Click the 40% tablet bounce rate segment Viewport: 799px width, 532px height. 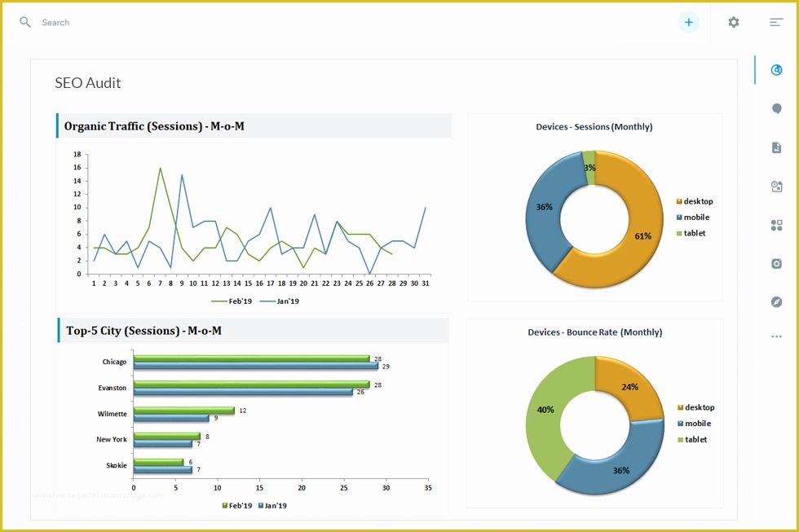click(545, 410)
